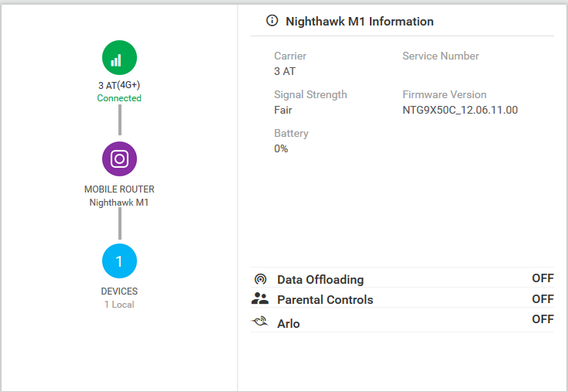Toggle Arlo OFF status
Viewport: 568px width, 392px height.
[x=542, y=319]
